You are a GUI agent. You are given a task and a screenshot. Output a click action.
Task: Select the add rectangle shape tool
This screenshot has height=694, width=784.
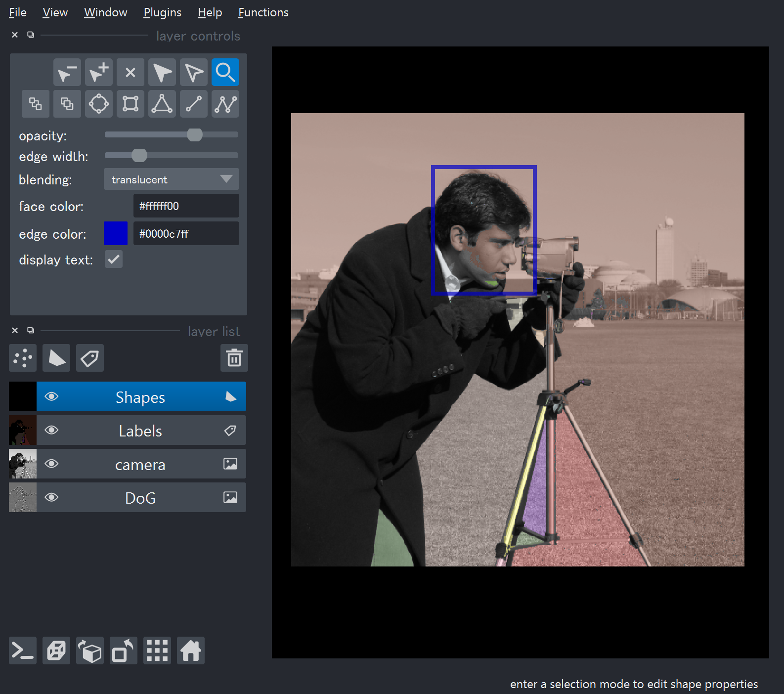[131, 104]
